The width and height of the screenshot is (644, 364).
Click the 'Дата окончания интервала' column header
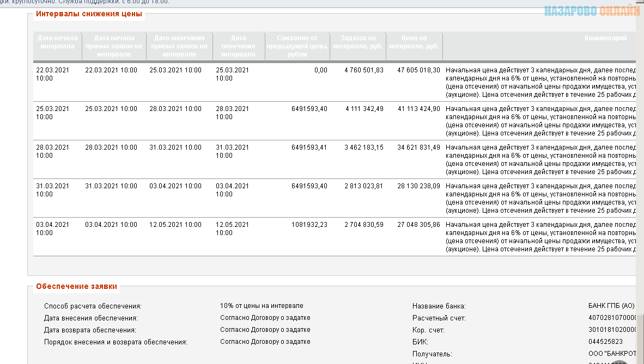pos(238,46)
